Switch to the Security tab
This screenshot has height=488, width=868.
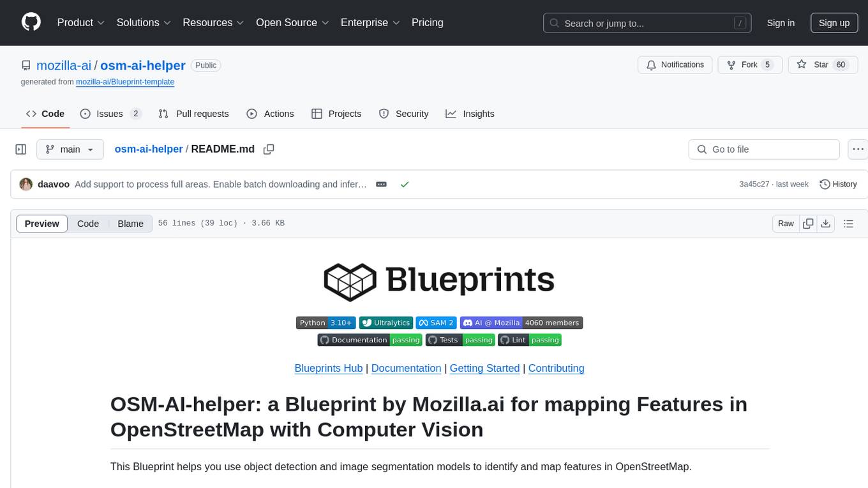(403, 114)
